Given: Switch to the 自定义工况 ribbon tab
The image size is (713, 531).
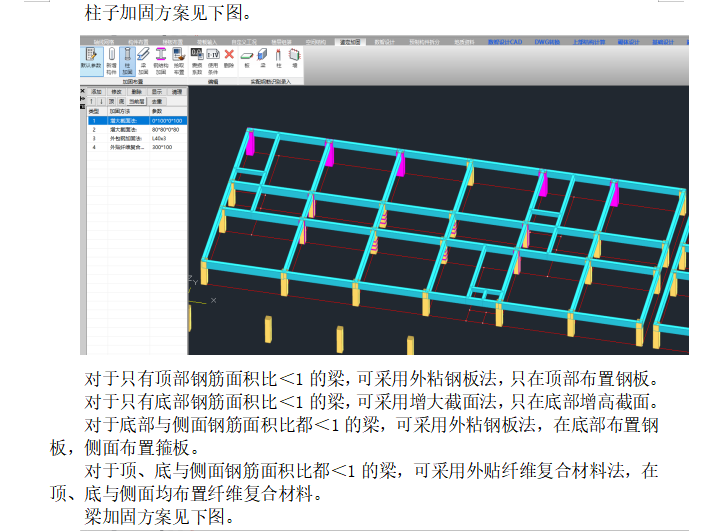Looking at the screenshot, I should click(x=244, y=42).
